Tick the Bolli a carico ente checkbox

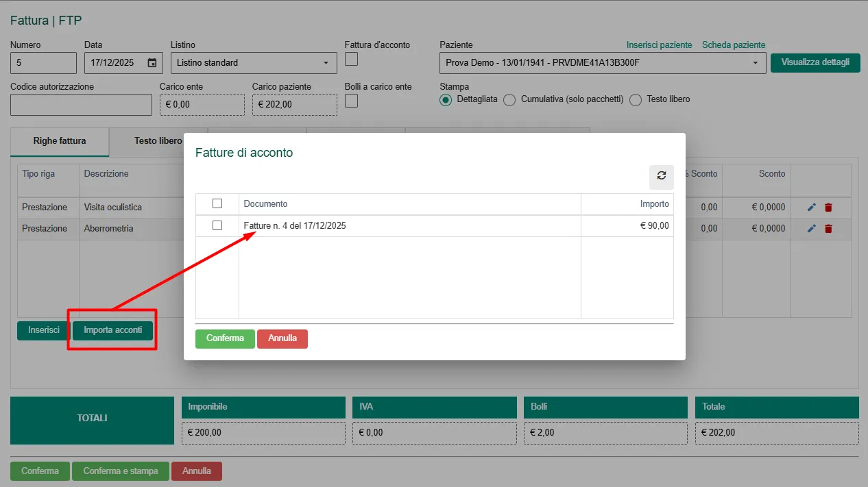351,101
